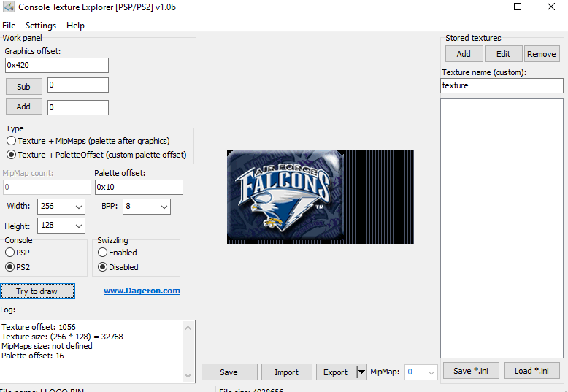
Task: Click the 'Palette offset: 16' log line
Action: click(x=33, y=356)
